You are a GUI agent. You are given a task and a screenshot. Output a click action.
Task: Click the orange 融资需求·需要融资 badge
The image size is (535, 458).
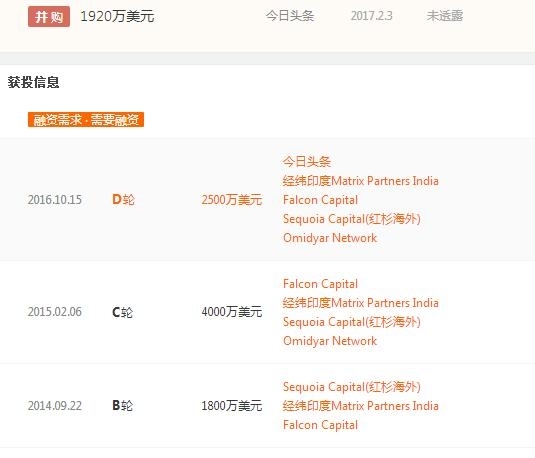(86, 119)
